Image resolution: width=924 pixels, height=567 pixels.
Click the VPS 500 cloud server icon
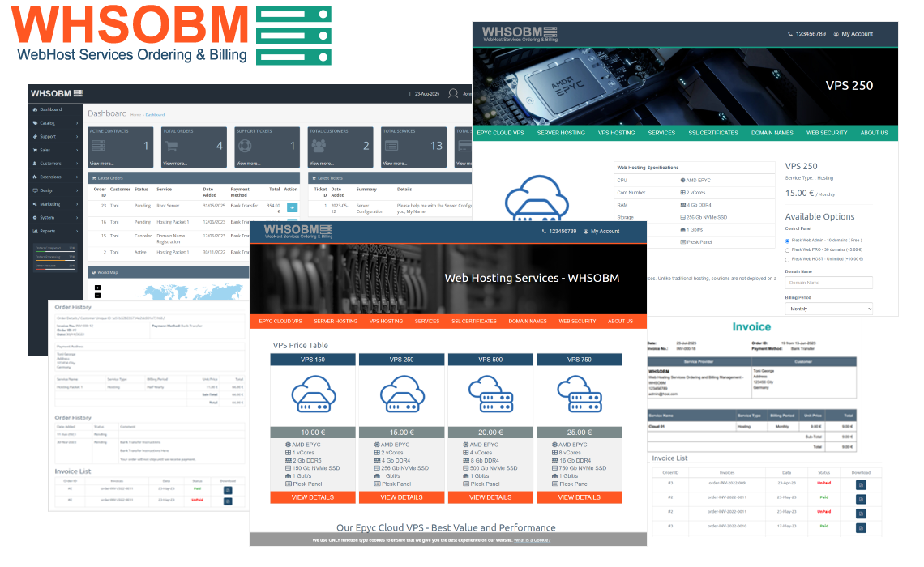pos(490,396)
